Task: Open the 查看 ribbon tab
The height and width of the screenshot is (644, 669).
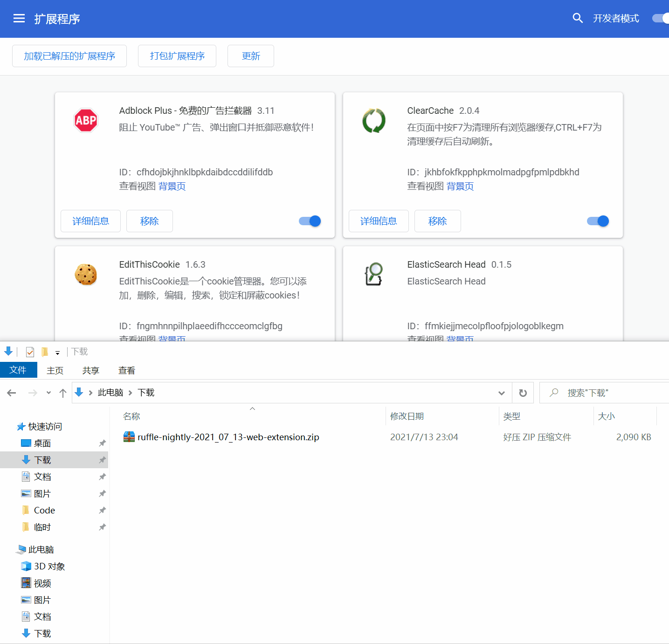Action: pyautogui.click(x=127, y=370)
